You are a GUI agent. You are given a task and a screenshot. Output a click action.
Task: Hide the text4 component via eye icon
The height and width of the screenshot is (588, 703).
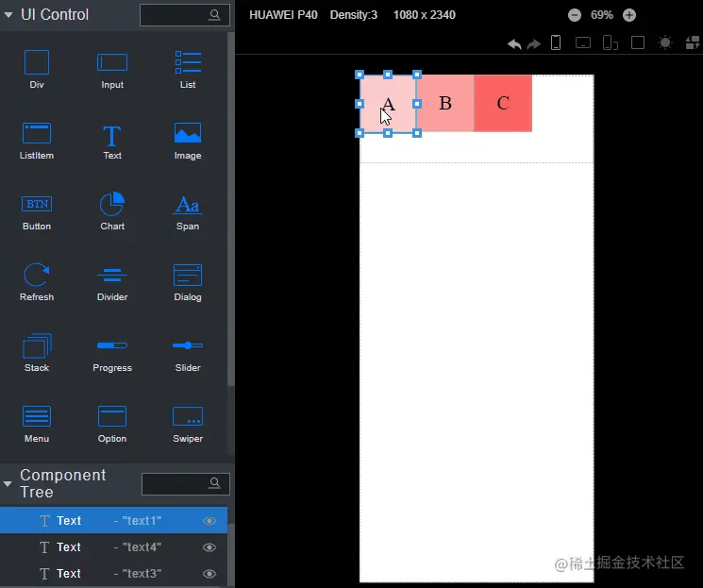pyautogui.click(x=209, y=547)
